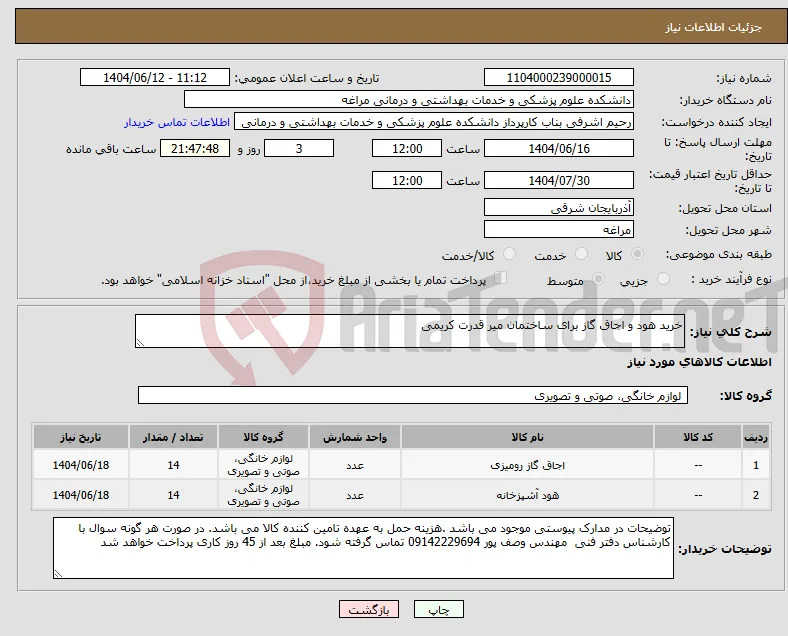
Task: Click the buyer organization name field
Action: click(x=409, y=99)
